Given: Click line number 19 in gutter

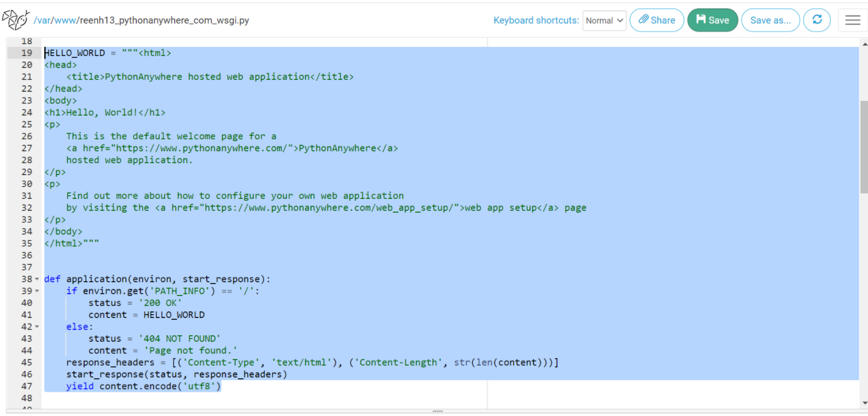Looking at the screenshot, I should click(x=26, y=53).
